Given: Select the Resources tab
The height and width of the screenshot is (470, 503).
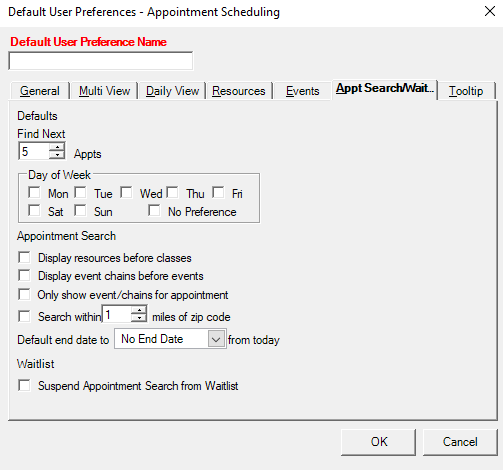Looking at the screenshot, I should 239,91.
